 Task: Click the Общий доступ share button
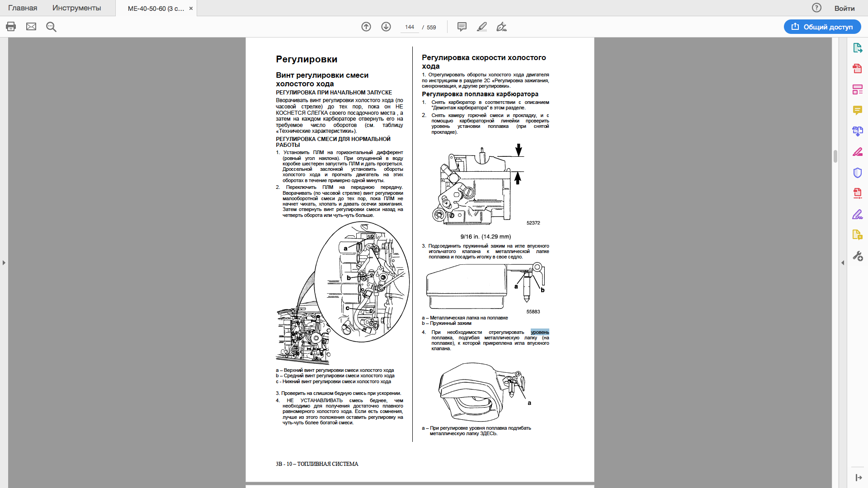point(822,27)
